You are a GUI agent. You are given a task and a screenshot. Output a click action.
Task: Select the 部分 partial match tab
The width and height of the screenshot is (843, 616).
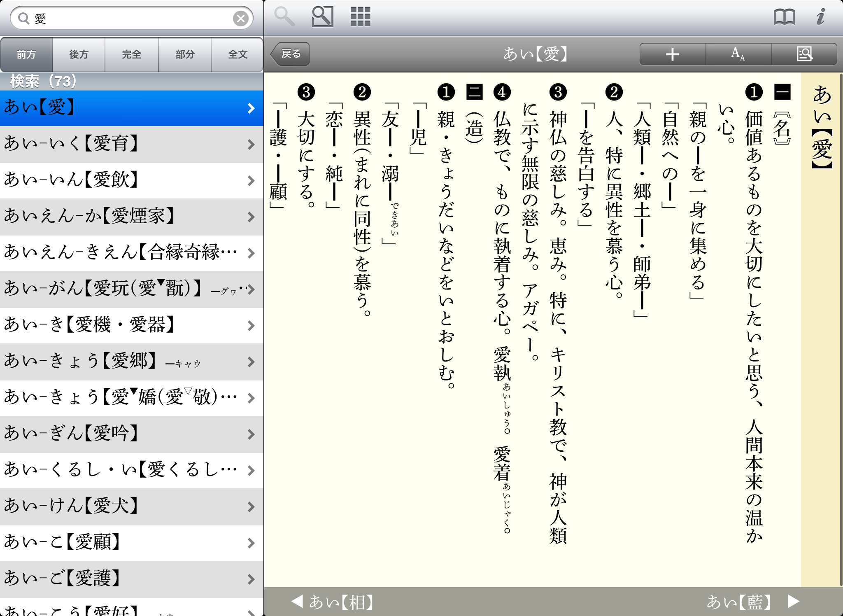pos(185,54)
